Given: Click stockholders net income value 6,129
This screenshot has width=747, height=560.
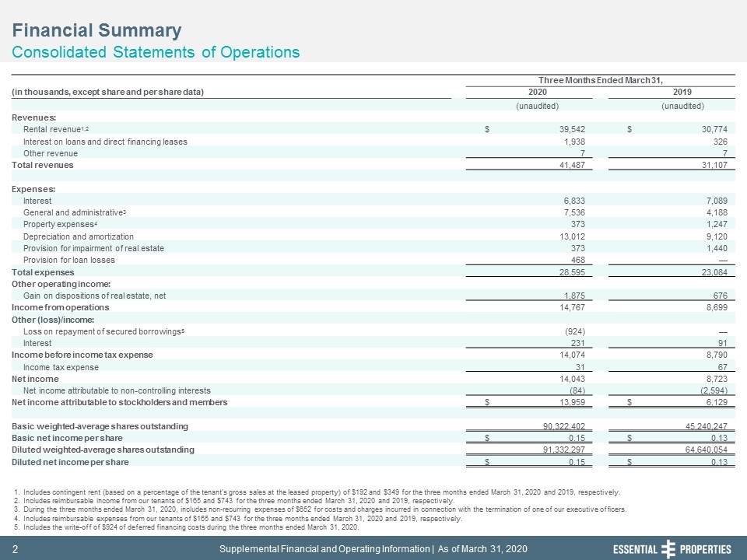Looking at the screenshot, I should (x=717, y=402).
